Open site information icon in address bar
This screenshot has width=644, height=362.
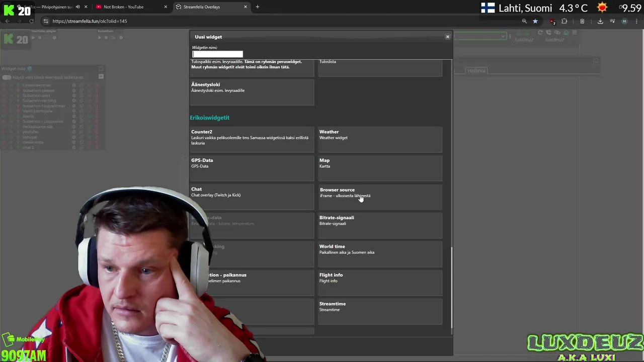tap(46, 21)
